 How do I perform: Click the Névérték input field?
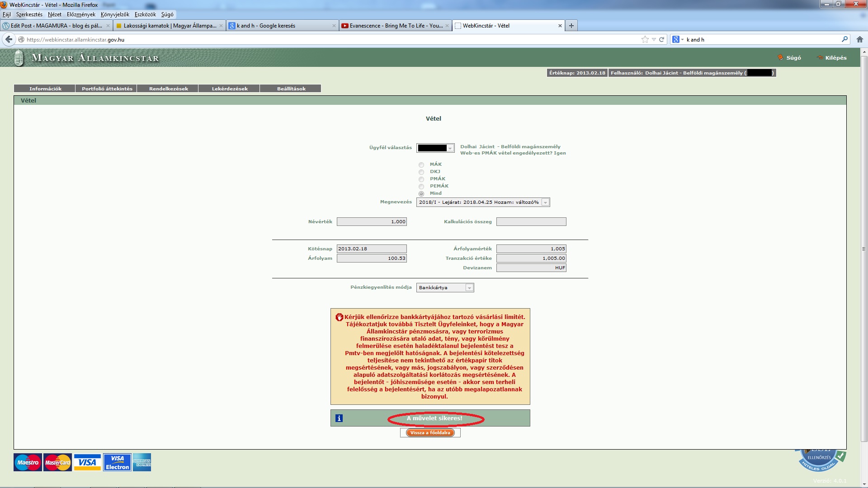(372, 222)
